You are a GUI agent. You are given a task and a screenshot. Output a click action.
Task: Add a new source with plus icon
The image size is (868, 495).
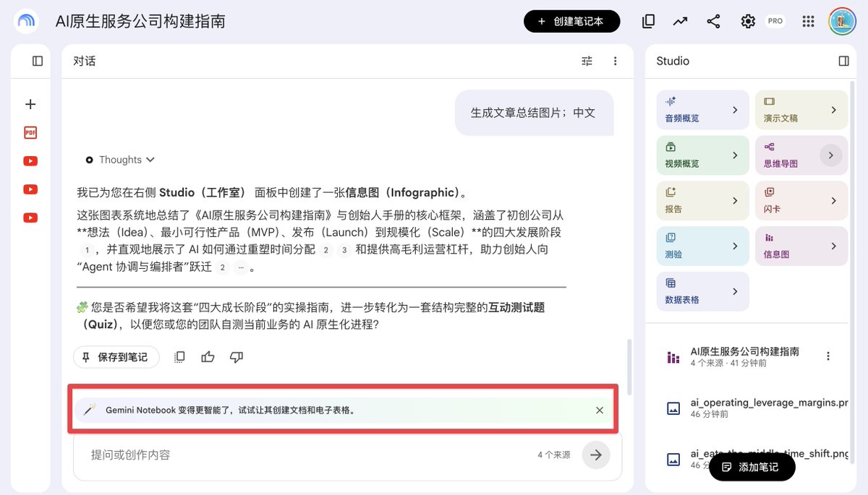[x=30, y=104]
